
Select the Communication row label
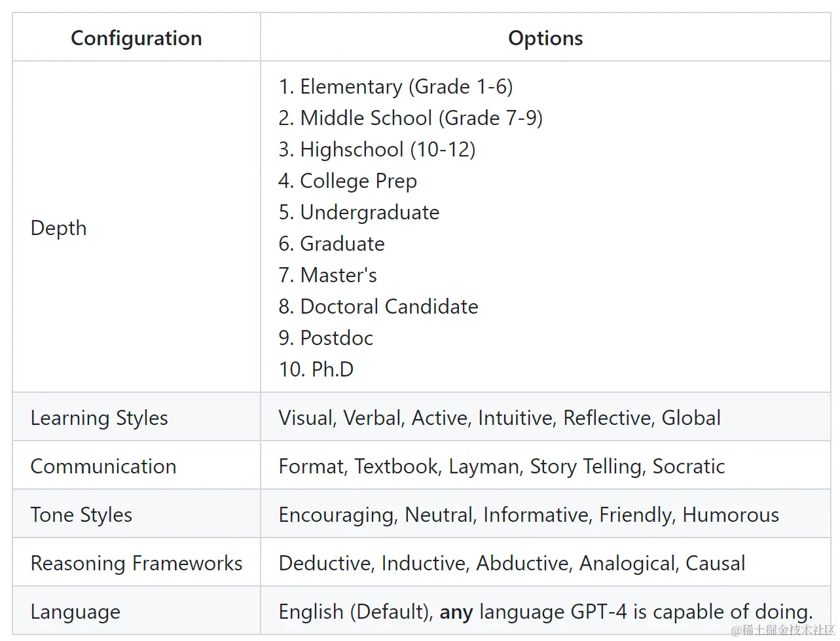click(103, 466)
